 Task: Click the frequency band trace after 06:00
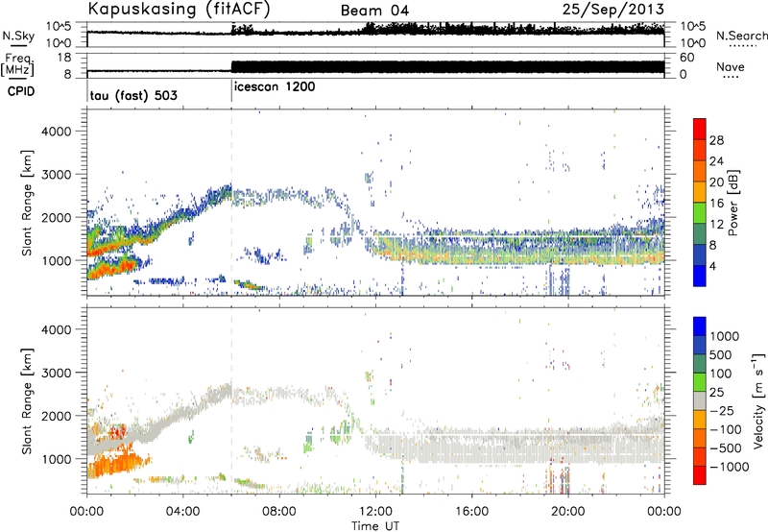tap(447, 67)
